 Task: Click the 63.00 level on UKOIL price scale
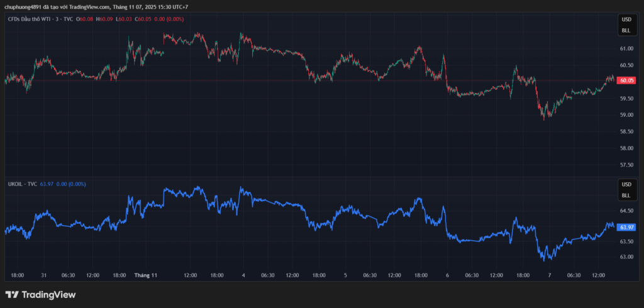626,257
